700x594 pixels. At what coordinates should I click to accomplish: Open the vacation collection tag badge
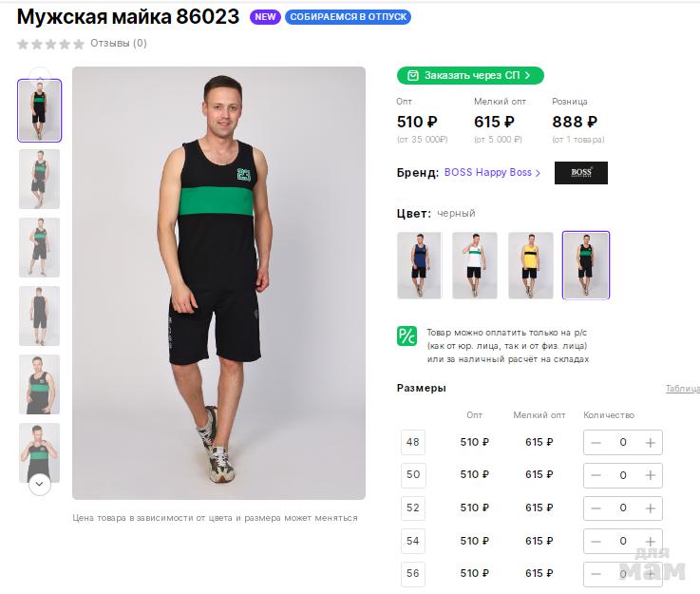[348, 17]
